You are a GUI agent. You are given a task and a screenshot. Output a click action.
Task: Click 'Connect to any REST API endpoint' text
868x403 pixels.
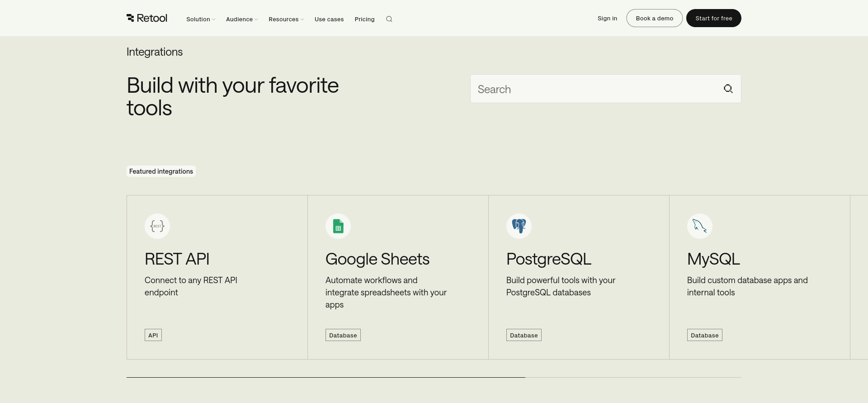[x=191, y=286]
